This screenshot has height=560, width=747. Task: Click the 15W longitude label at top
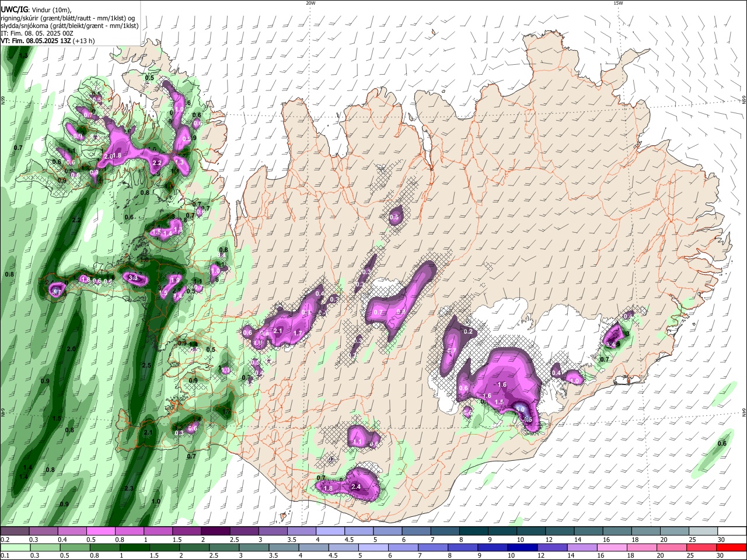coord(618,2)
